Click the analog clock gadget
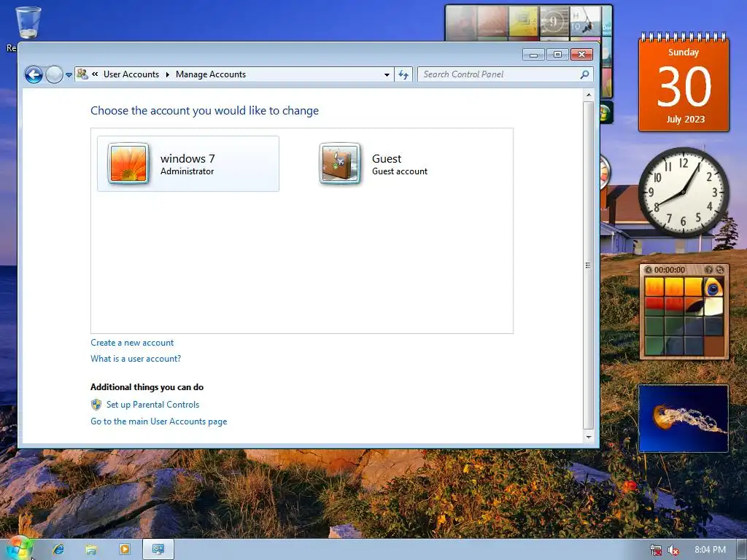The width and height of the screenshot is (747, 560). 683,192
